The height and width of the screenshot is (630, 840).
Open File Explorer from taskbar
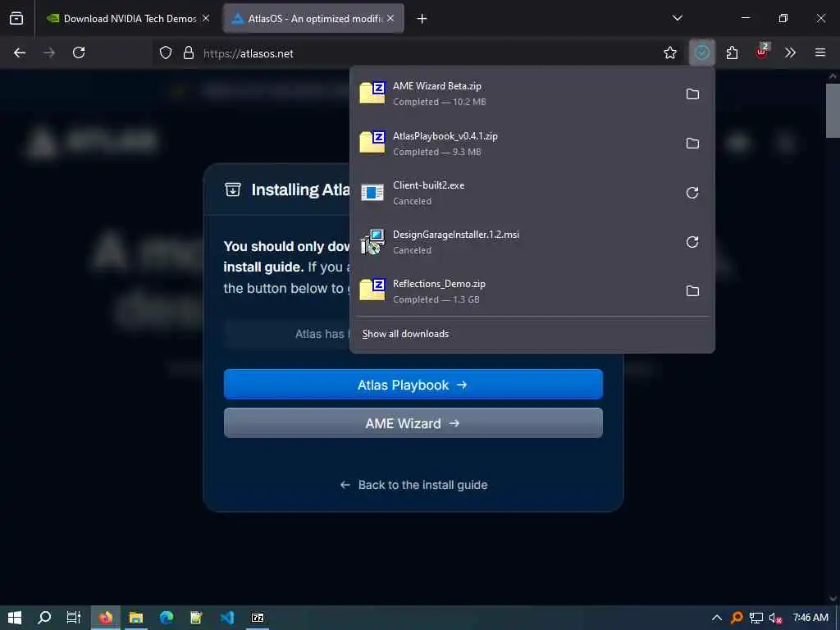coord(136,618)
